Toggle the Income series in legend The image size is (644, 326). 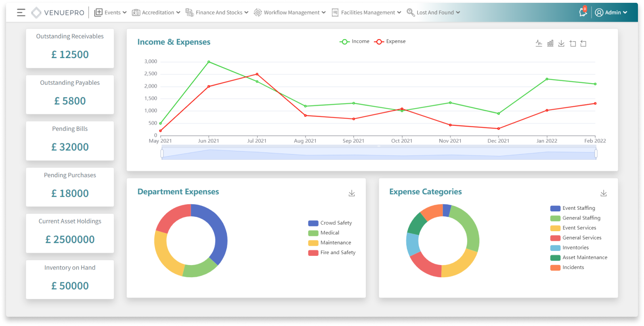354,42
